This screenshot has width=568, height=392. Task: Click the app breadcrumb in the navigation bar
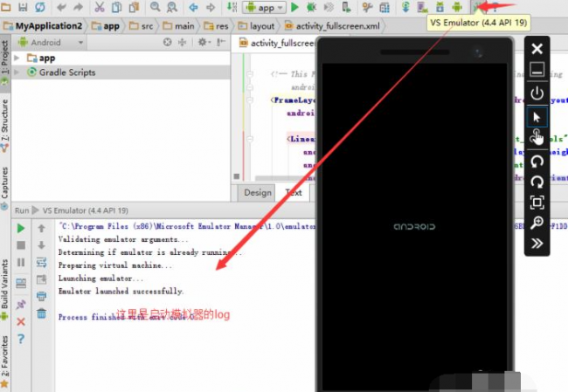point(106,26)
